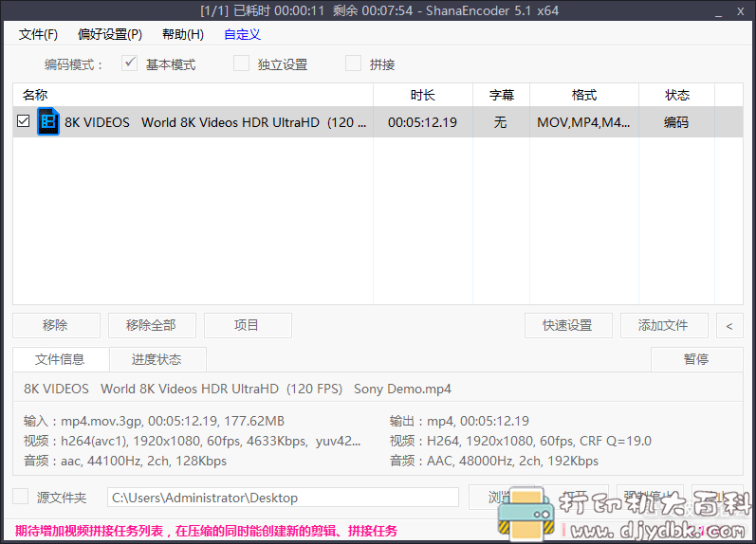Click the 输入 info line with 177.62MB
The image size is (756, 544).
pos(155,421)
